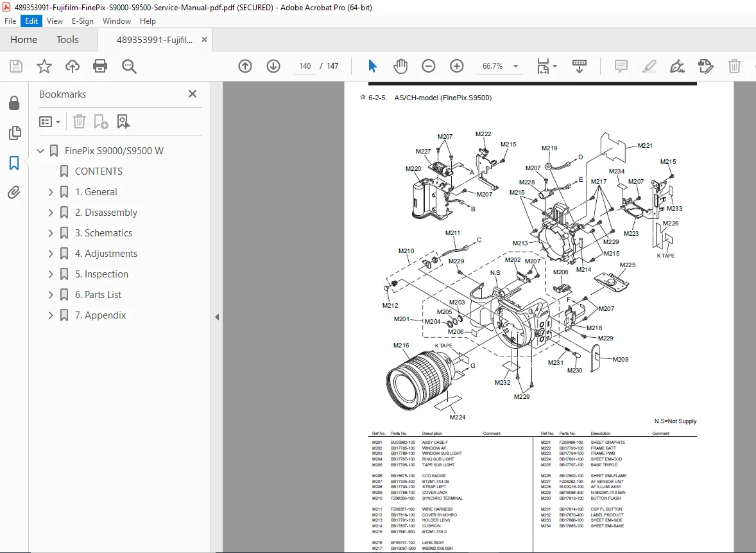Select the highlight text pen tool

[649, 66]
